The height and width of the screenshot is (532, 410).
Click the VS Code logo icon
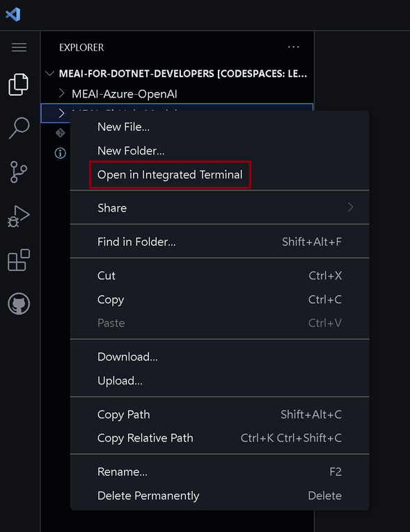tap(13, 15)
